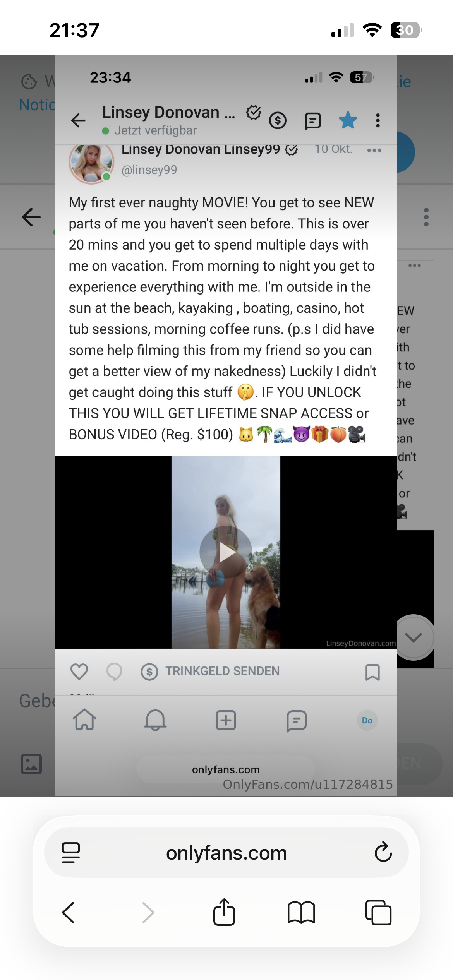Screen dimensions: 453x980
Task: Click TRINKGELD SENDEN button
Action: point(210,671)
